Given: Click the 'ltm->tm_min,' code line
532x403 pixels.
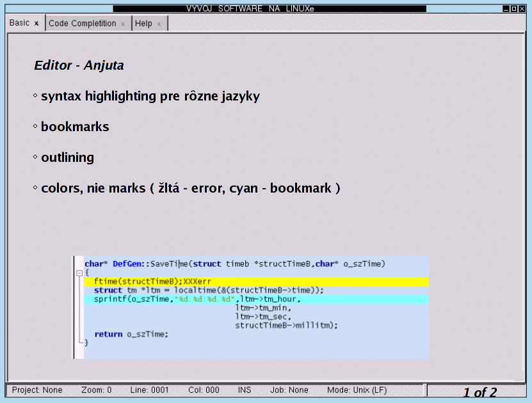Looking at the screenshot, I should 263,308.
